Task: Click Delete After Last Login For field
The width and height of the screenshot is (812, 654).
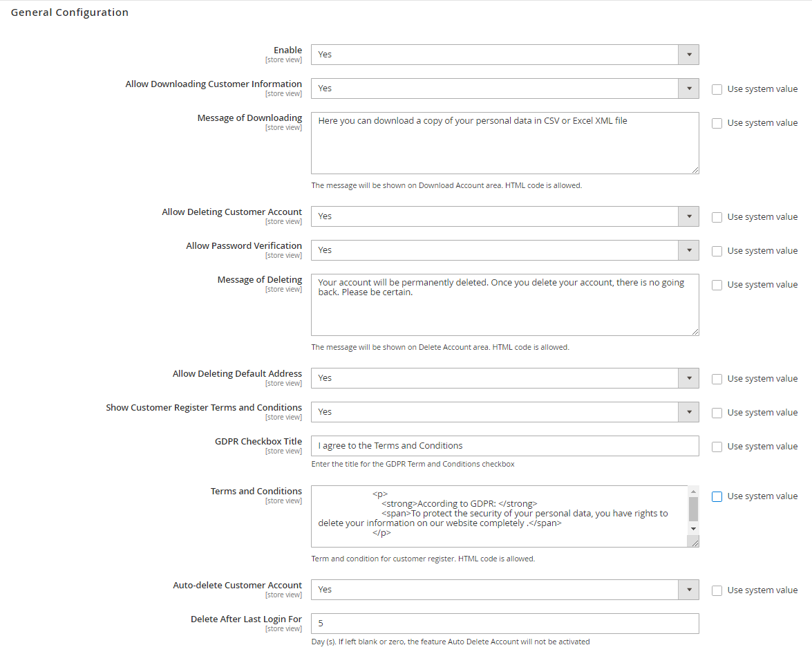Action: 504,624
